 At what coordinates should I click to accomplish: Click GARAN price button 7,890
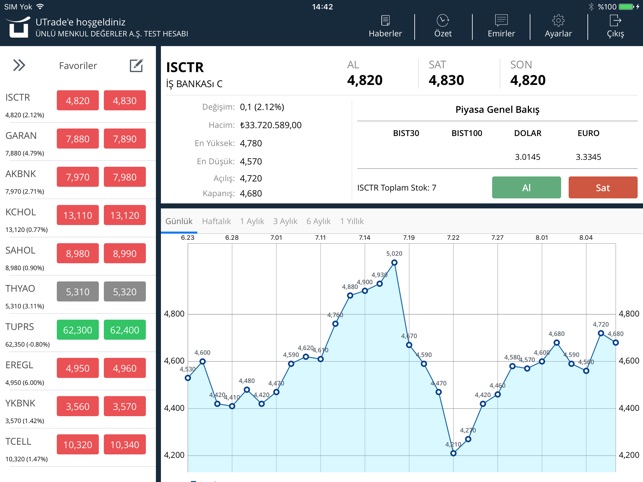(125, 139)
